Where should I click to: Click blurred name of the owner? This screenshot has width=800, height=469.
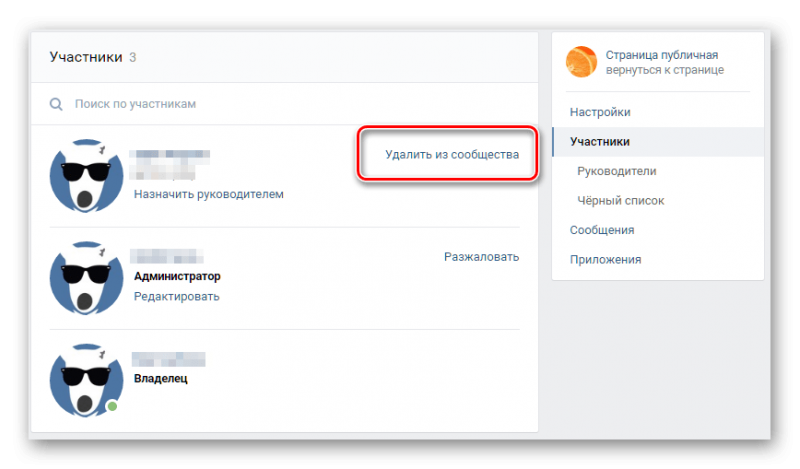coord(168,359)
